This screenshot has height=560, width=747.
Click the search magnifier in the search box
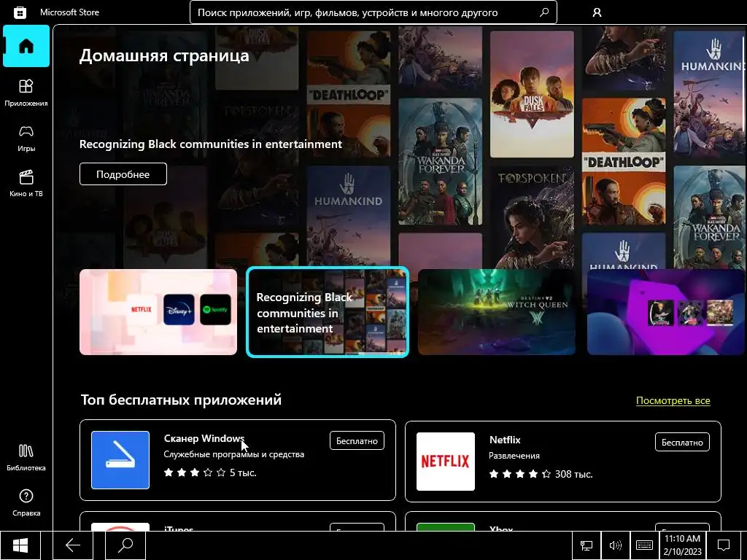544,12
